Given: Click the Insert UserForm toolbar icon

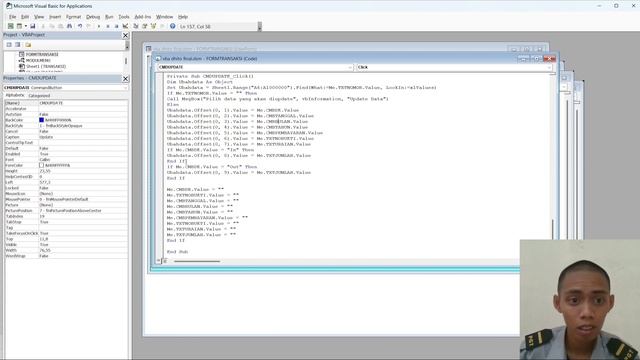Looking at the screenshot, I should click(19, 26).
